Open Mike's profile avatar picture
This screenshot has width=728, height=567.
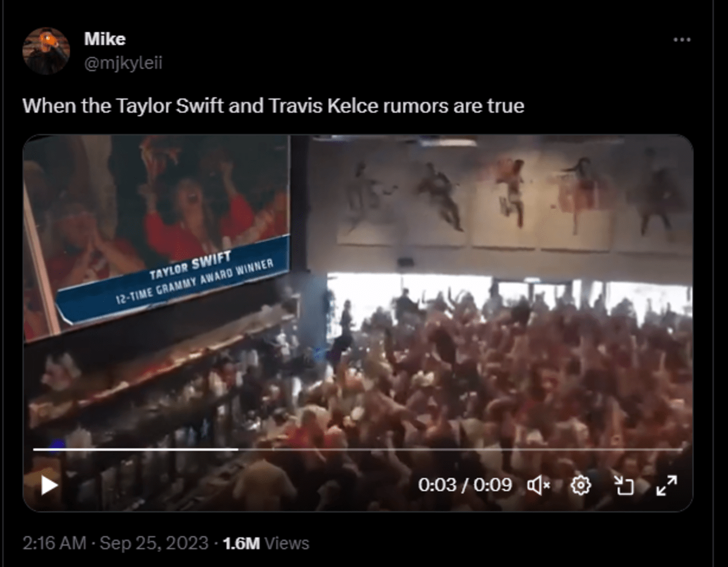46,51
